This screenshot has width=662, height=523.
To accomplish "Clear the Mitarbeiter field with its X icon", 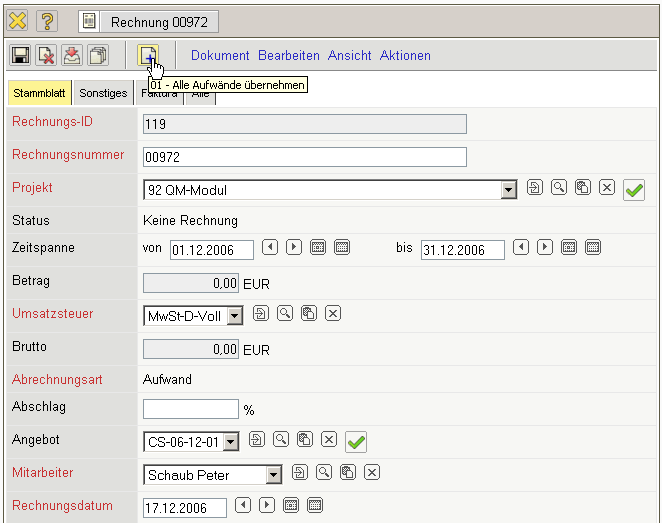I will click(x=371, y=473).
